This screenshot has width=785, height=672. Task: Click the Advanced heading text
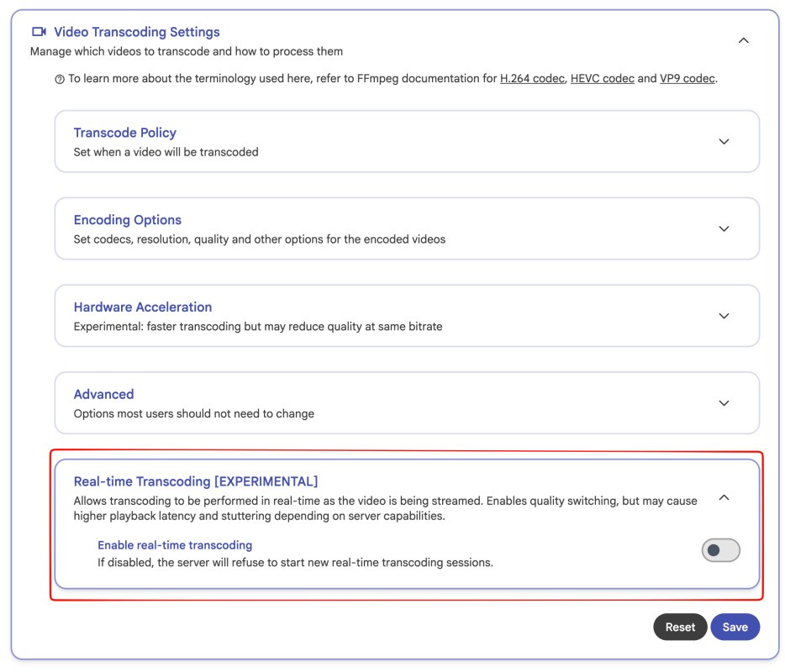point(103,394)
